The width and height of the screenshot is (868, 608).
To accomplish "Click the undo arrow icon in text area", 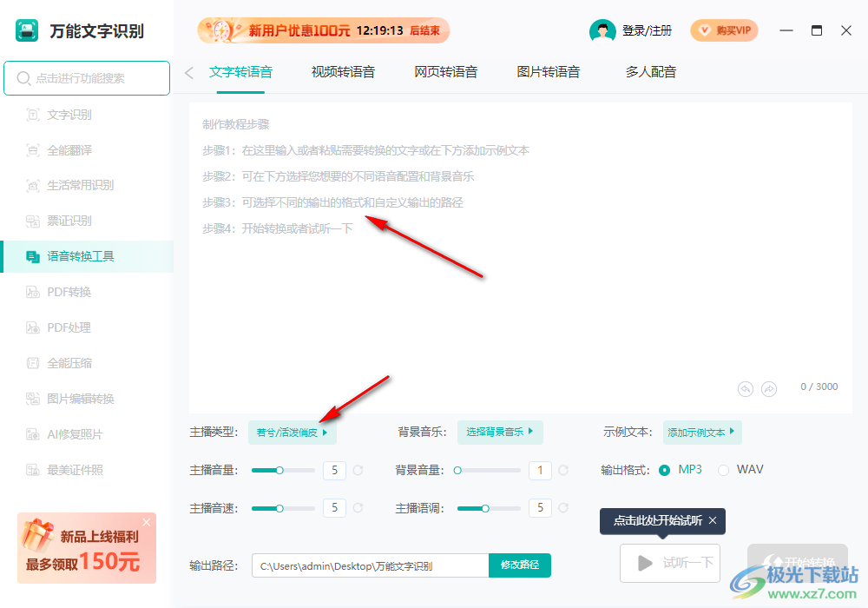I will [746, 389].
